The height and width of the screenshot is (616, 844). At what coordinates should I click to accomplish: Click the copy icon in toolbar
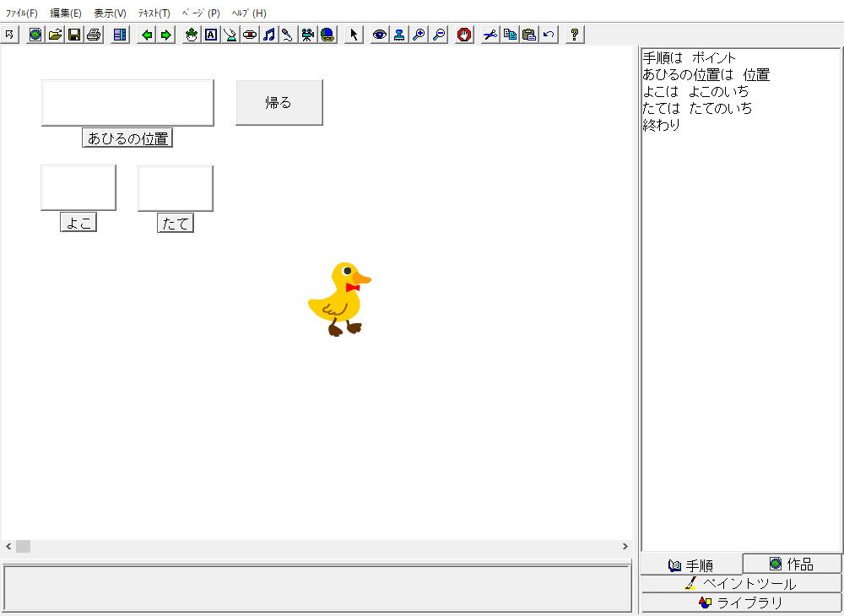(509, 35)
